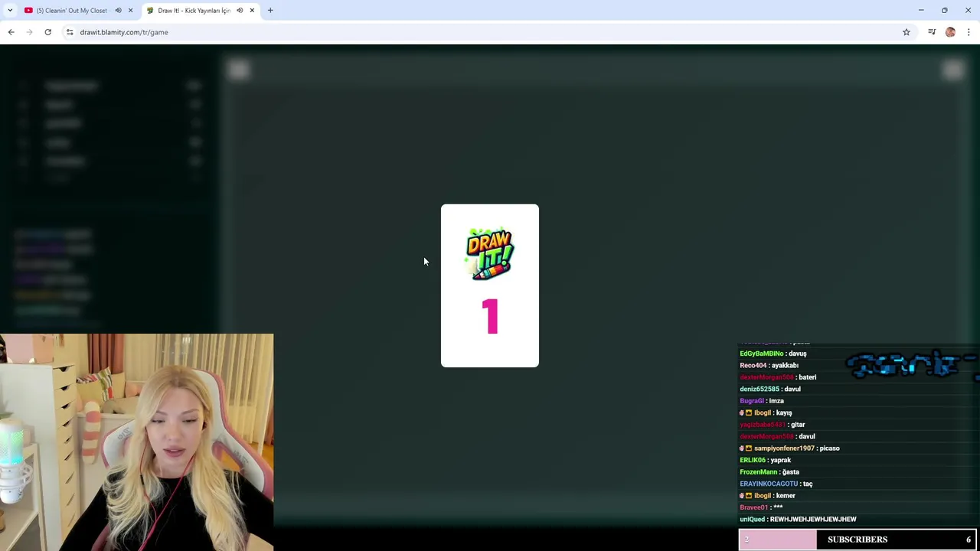Switch to the Cleanin' Out My Closet tab
This screenshot has height=551, width=980.
[70, 10]
